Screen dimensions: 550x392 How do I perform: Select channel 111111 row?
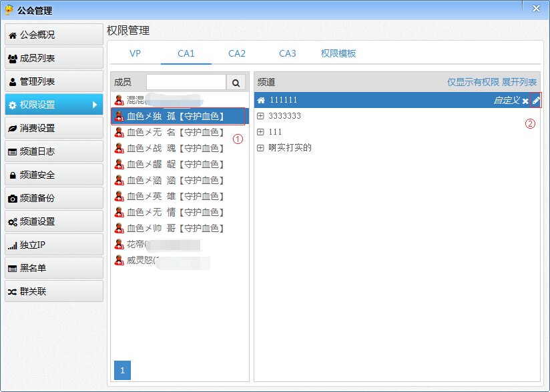pos(397,100)
